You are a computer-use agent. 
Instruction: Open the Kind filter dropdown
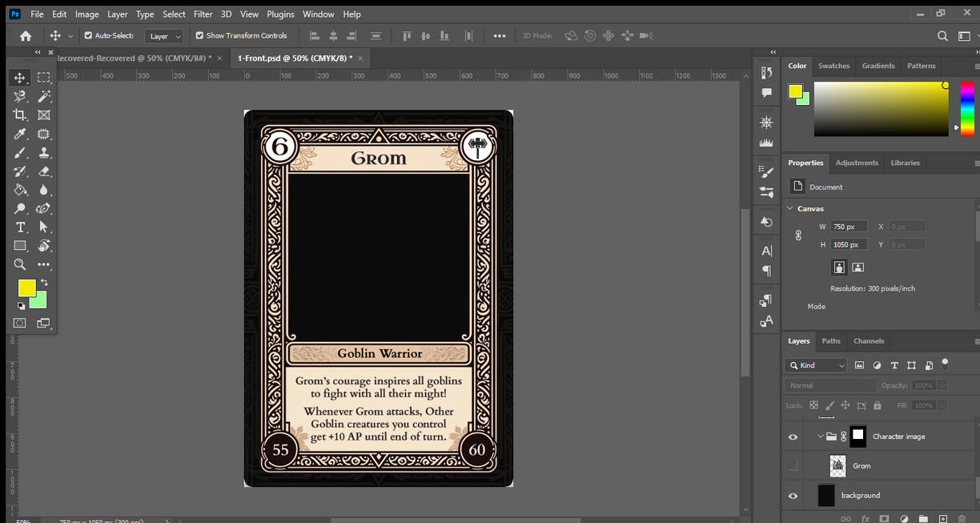click(x=817, y=365)
